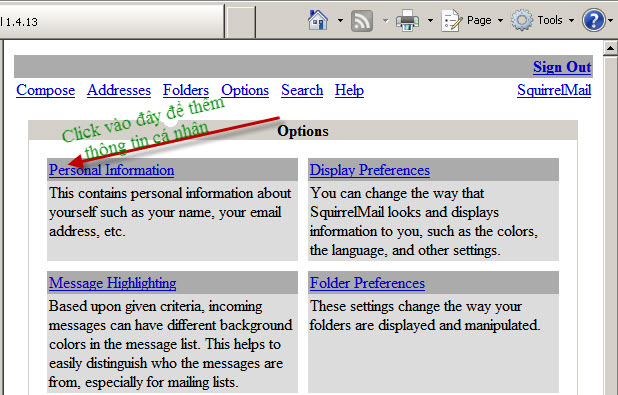Select the tab titled 1.4.13

[x=112, y=22]
